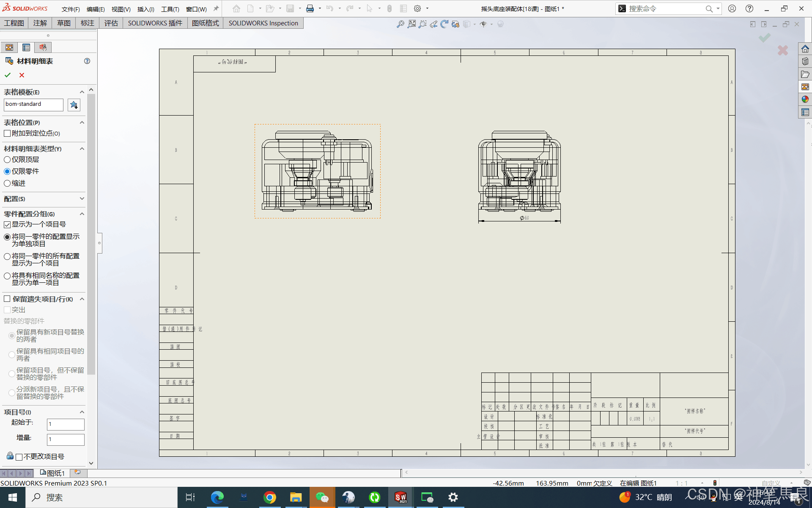Collapse the 项目号 section chevron

click(x=82, y=412)
